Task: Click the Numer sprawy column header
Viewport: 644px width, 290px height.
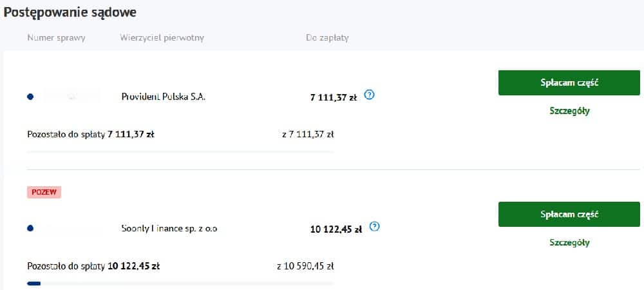Action: (x=56, y=38)
